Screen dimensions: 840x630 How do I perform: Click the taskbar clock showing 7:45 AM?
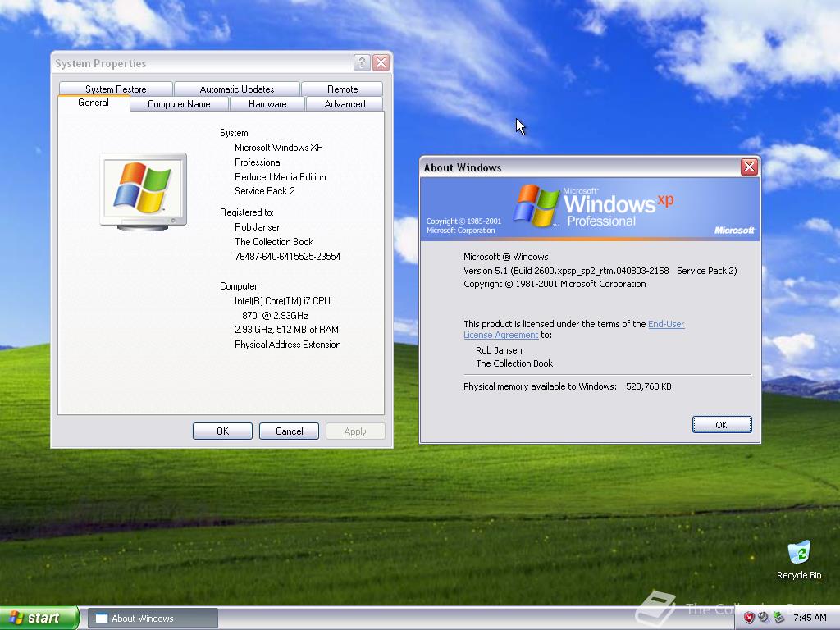[810, 618]
